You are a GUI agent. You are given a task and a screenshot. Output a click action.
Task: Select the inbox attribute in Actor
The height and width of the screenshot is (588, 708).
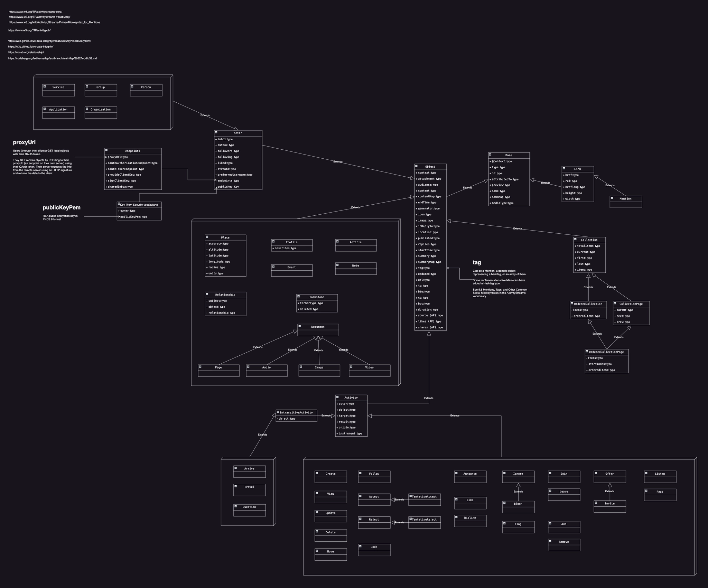coord(238,139)
